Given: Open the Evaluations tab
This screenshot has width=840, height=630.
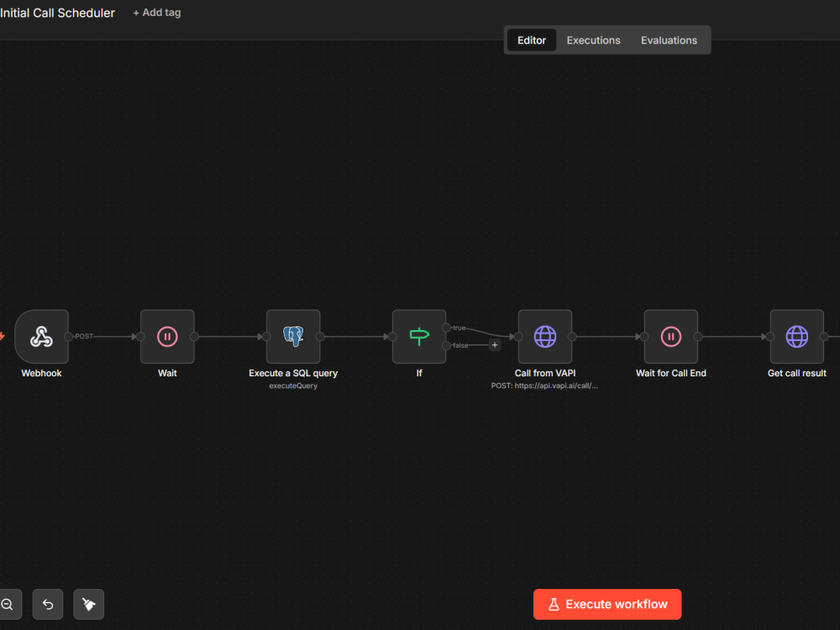Looking at the screenshot, I should (669, 40).
